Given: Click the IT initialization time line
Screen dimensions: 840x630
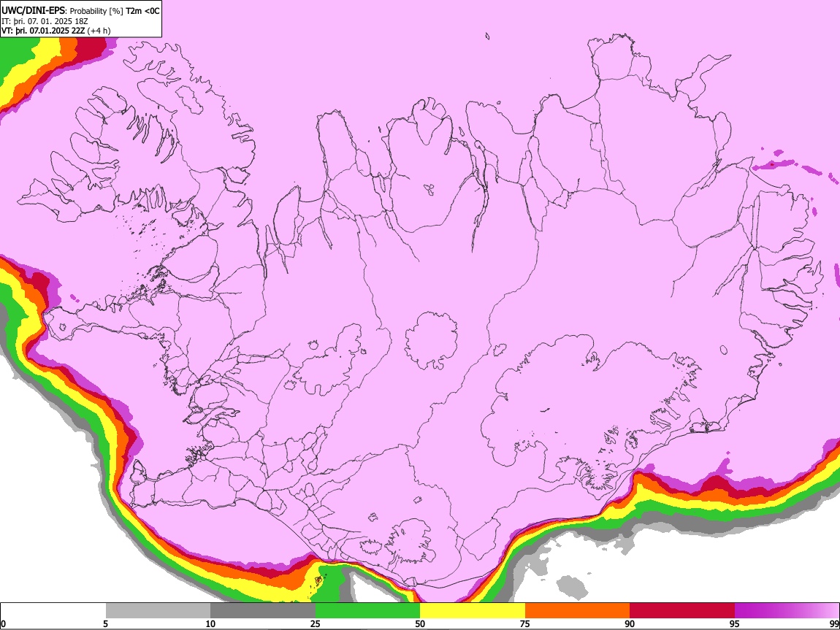Looking at the screenshot, I should (45, 21).
